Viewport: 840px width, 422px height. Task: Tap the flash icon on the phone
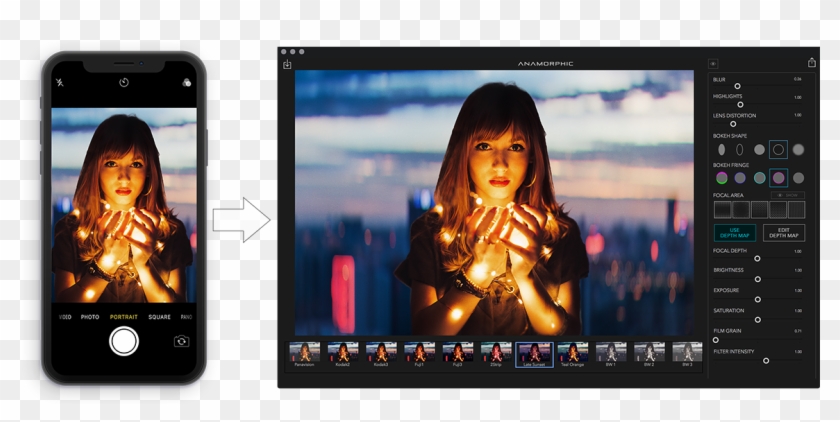[60, 82]
